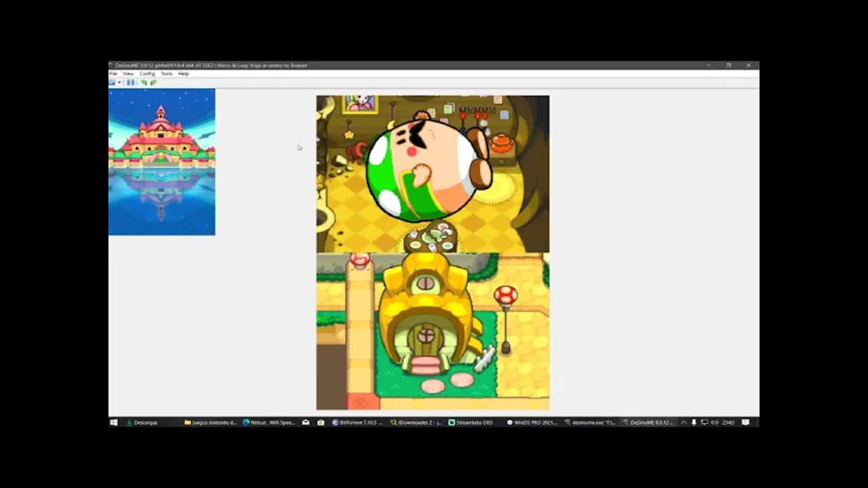Image resolution: width=868 pixels, height=488 pixels.
Task: Click the Pause emulation toolbar icon
Action: click(x=131, y=83)
